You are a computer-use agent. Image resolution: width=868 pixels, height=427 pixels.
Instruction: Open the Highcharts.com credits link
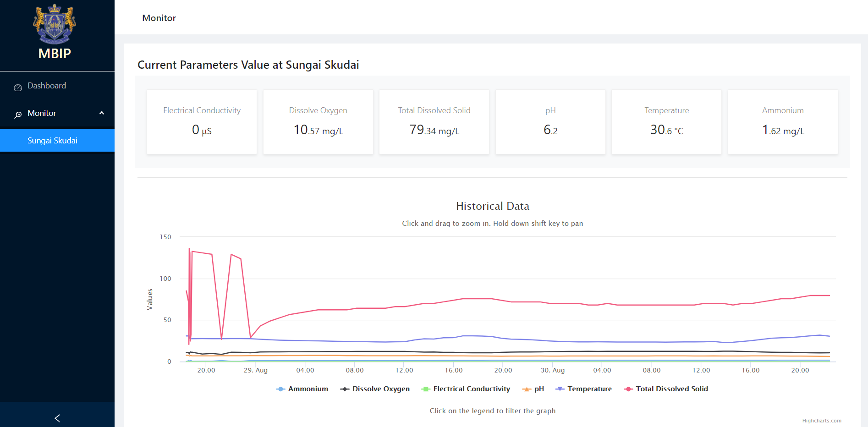[x=821, y=421]
